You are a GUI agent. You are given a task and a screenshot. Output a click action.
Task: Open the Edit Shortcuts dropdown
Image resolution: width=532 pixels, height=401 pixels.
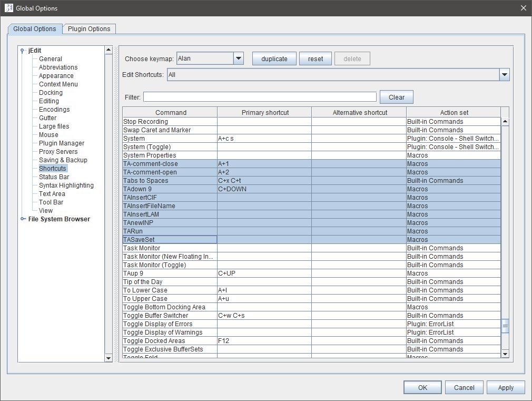point(504,75)
